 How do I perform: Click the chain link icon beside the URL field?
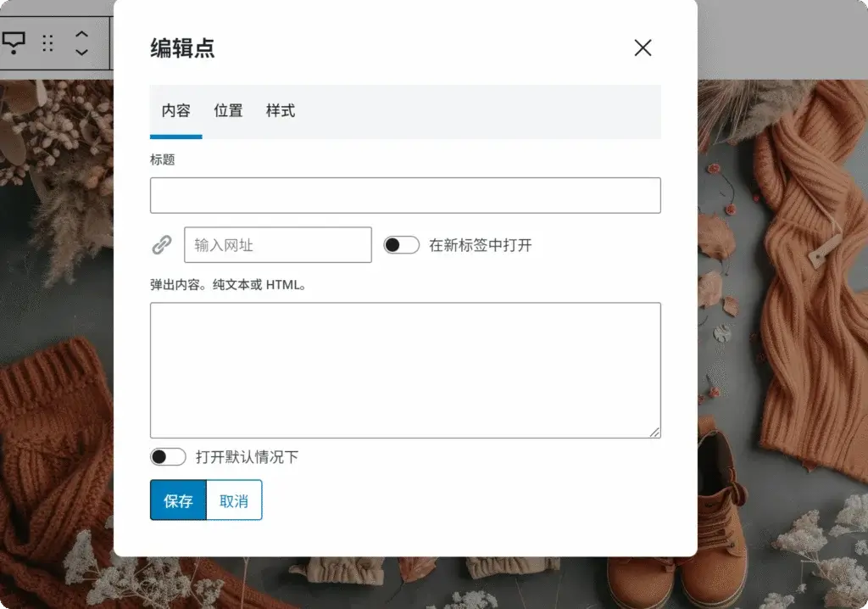pyautogui.click(x=162, y=244)
